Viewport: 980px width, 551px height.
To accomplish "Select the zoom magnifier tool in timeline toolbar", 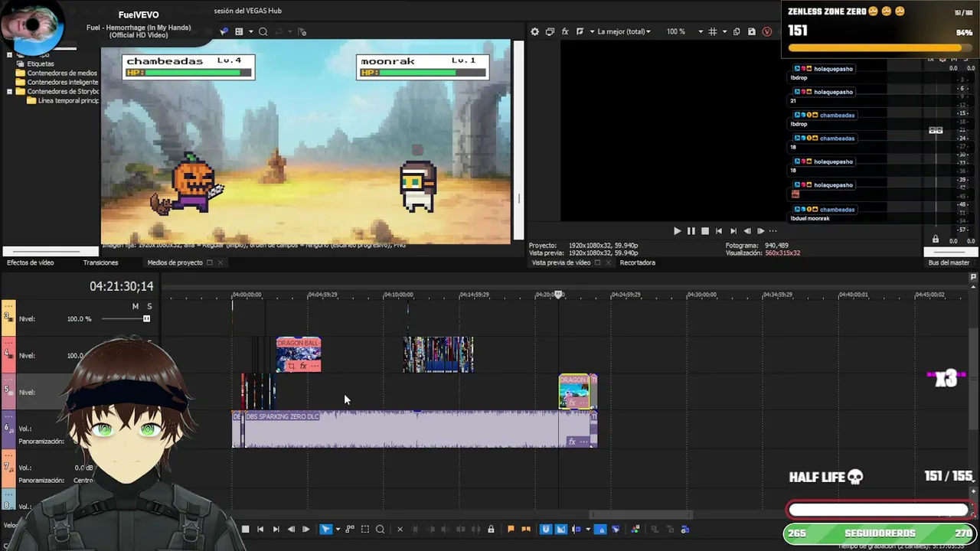I will tap(380, 529).
